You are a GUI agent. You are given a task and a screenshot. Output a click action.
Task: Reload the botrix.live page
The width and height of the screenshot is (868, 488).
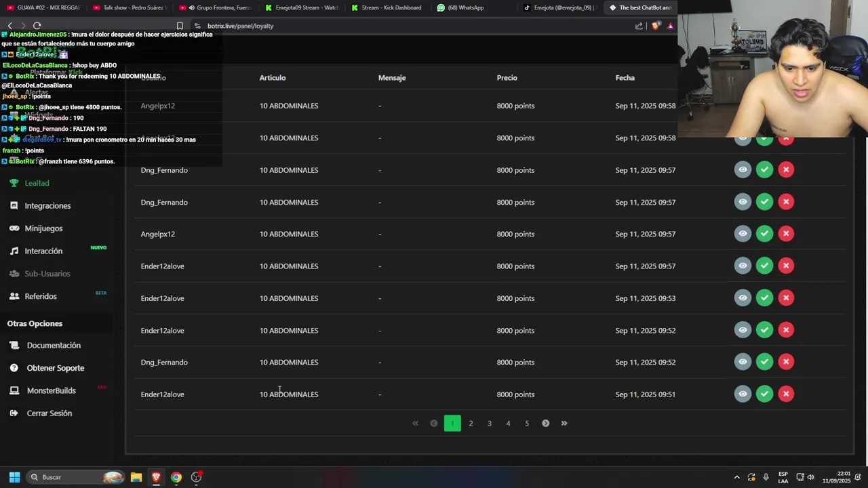[37, 26]
